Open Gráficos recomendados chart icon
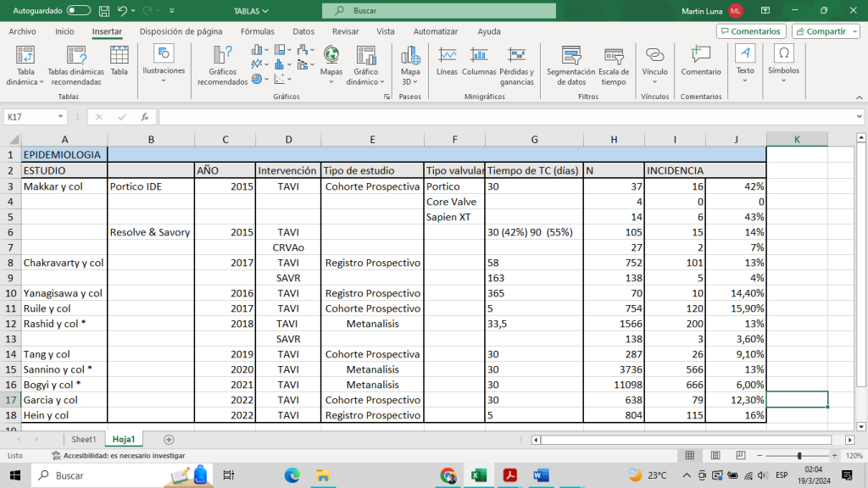Image resolution: width=868 pixels, height=488 pixels. (x=223, y=56)
